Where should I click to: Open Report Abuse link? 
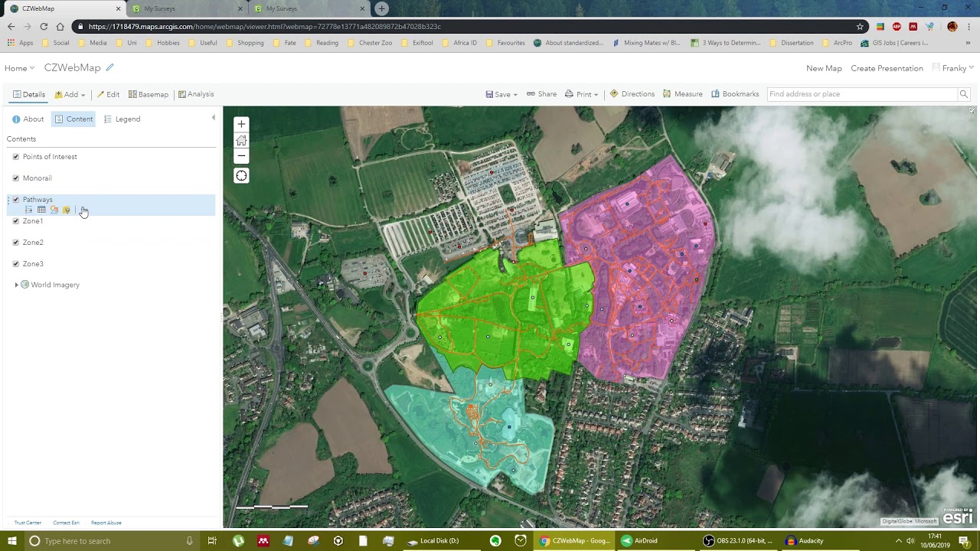pos(106,523)
